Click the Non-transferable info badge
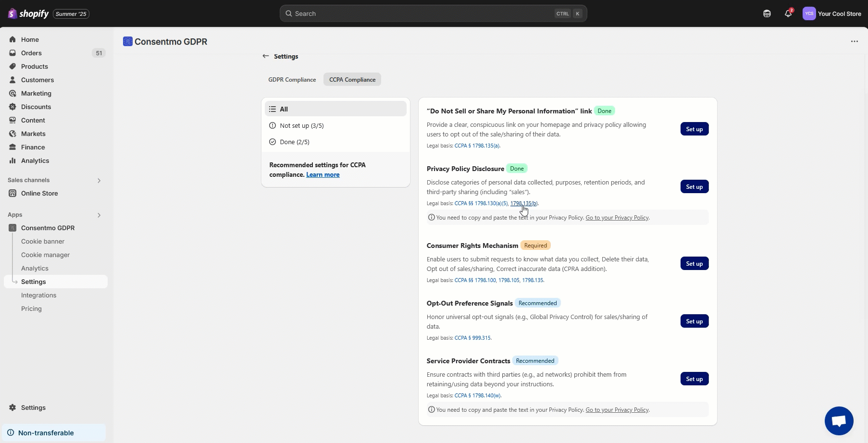Screen dimensions: 868x443 (54, 432)
